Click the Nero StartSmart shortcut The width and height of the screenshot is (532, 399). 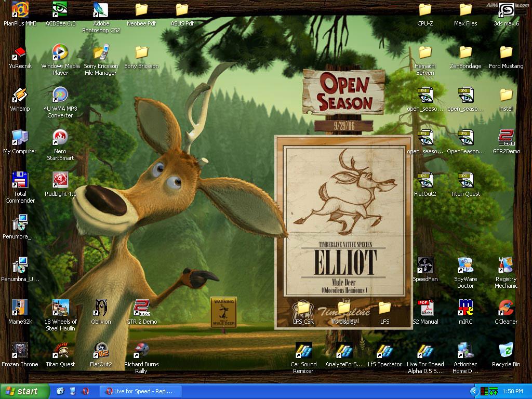(60, 138)
